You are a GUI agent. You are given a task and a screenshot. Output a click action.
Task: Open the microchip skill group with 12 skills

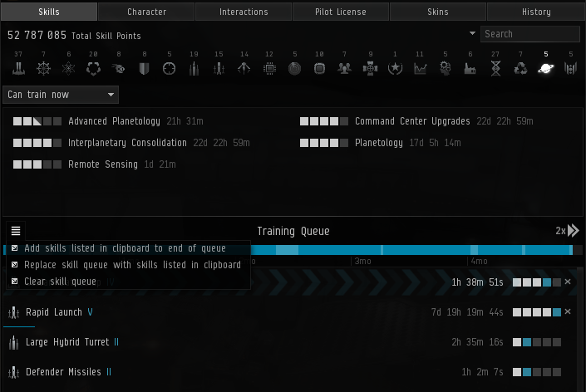[x=269, y=68]
